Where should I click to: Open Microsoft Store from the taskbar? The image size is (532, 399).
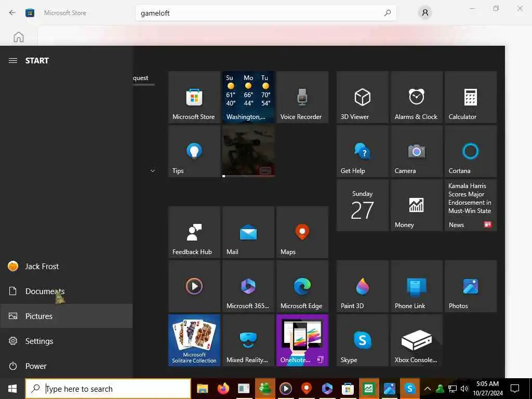pos(348,389)
